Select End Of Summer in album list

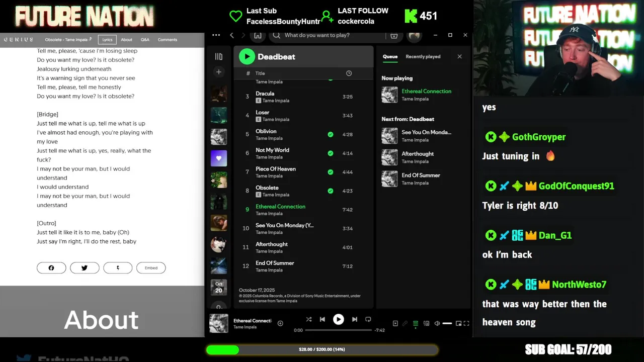tap(303, 266)
